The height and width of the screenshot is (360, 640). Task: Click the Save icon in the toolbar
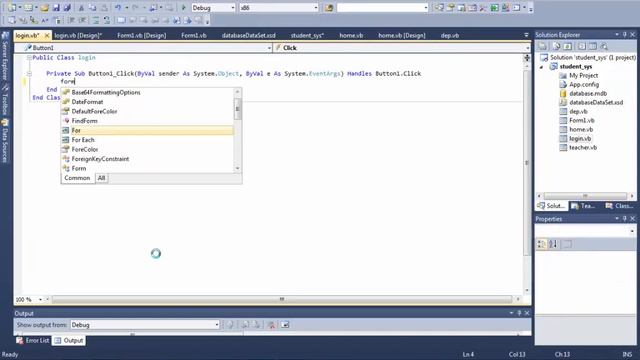tap(56, 8)
